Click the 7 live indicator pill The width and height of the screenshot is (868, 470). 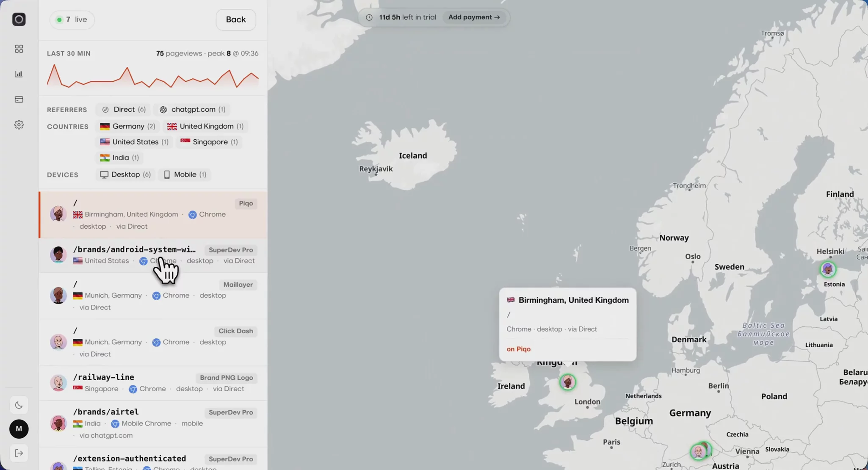72,19
